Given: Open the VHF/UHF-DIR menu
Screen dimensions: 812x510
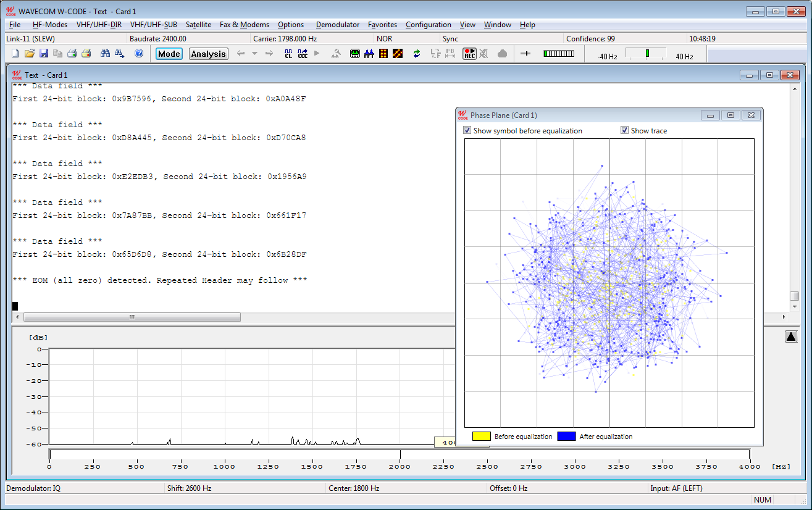Looking at the screenshot, I should coord(99,25).
